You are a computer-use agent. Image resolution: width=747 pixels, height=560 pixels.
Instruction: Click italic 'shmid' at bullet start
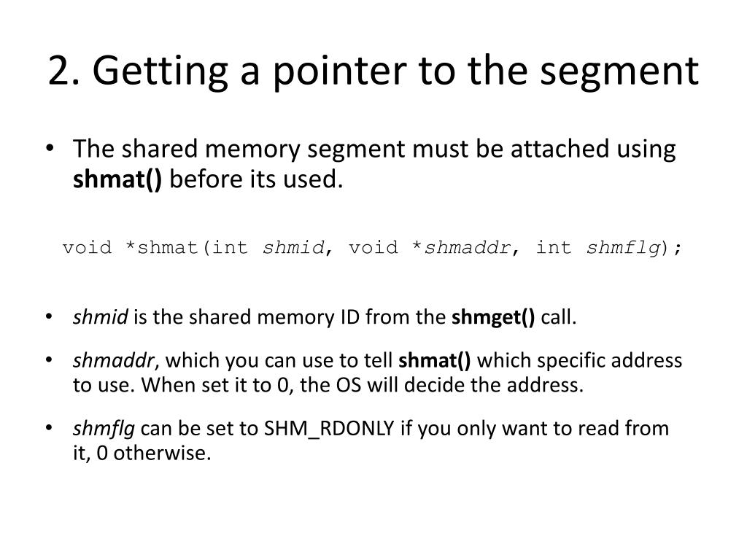pos(100,317)
